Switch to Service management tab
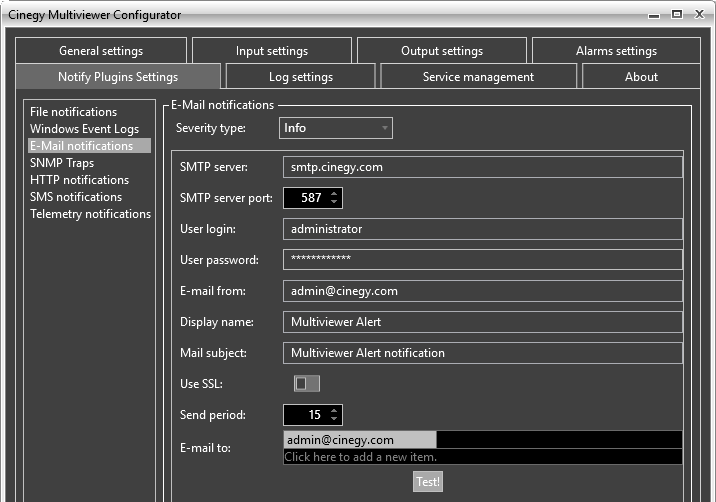This screenshot has width=716, height=502. 478,76
